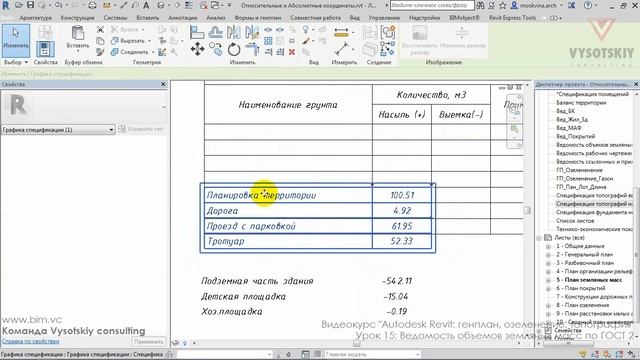Activate the Modify arrow tool
Image resolution: width=640 pixels, height=360 pixels.
[x=16, y=40]
